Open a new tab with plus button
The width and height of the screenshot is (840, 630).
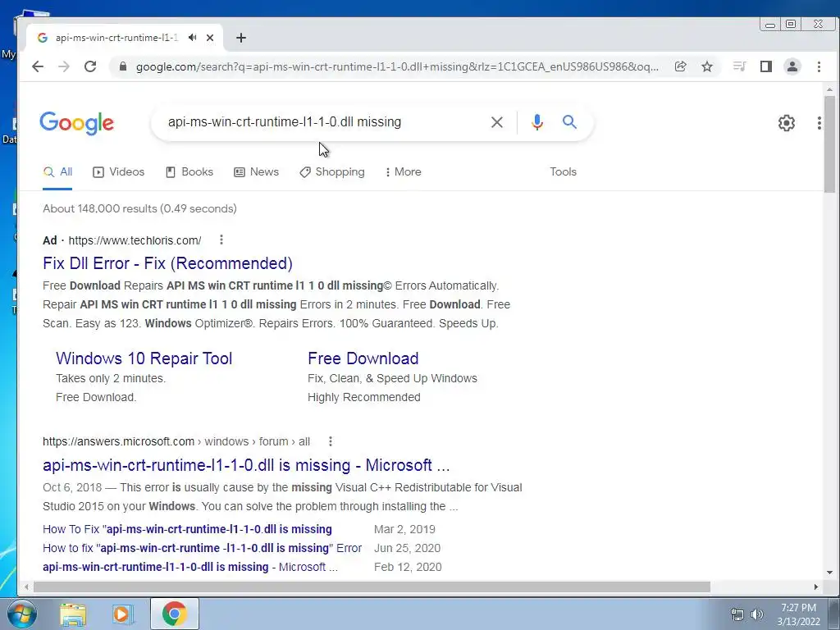coord(241,38)
